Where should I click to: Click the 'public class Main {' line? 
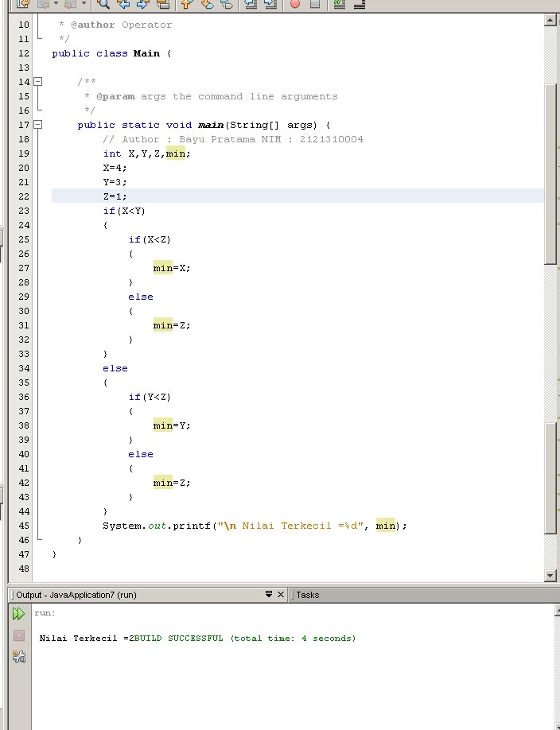point(112,53)
